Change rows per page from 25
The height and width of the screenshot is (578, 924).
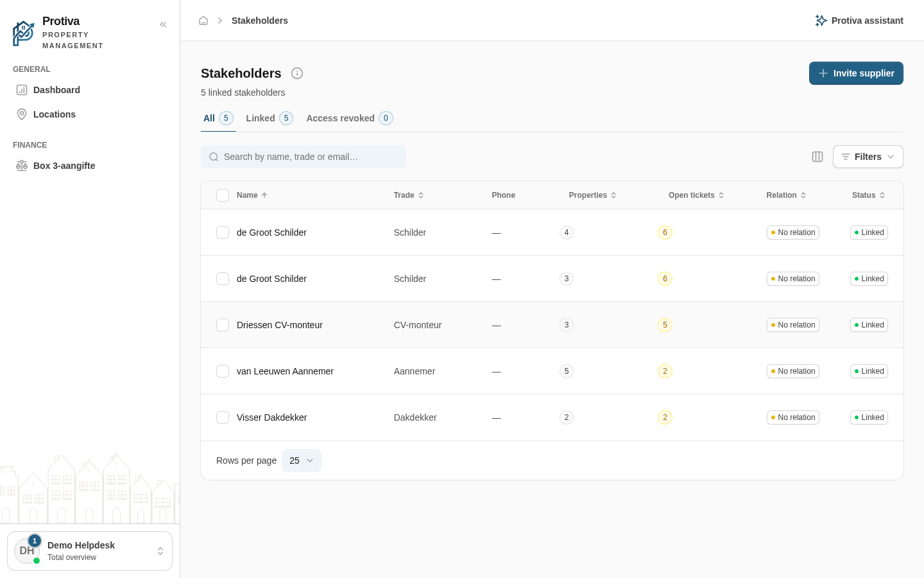pos(302,460)
